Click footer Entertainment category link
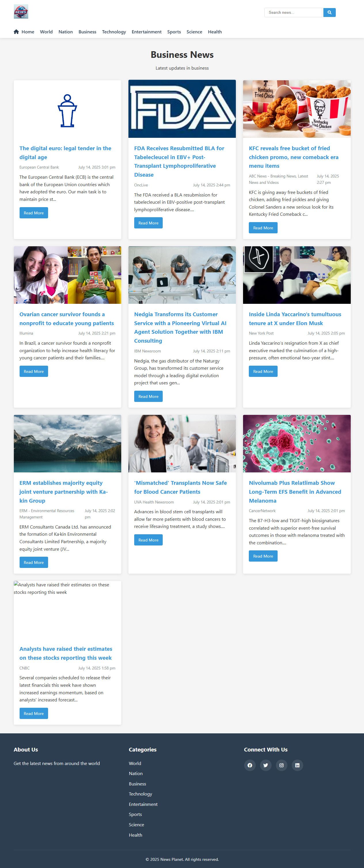 [143, 804]
